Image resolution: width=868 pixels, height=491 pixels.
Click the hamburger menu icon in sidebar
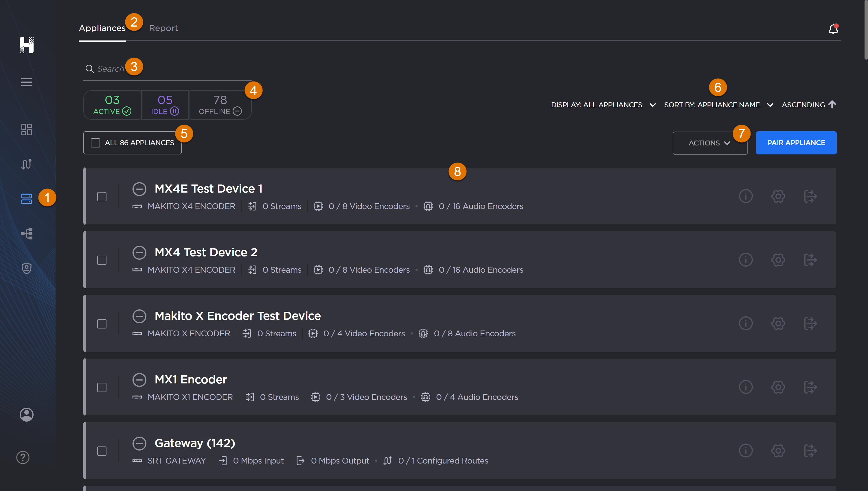tap(26, 82)
